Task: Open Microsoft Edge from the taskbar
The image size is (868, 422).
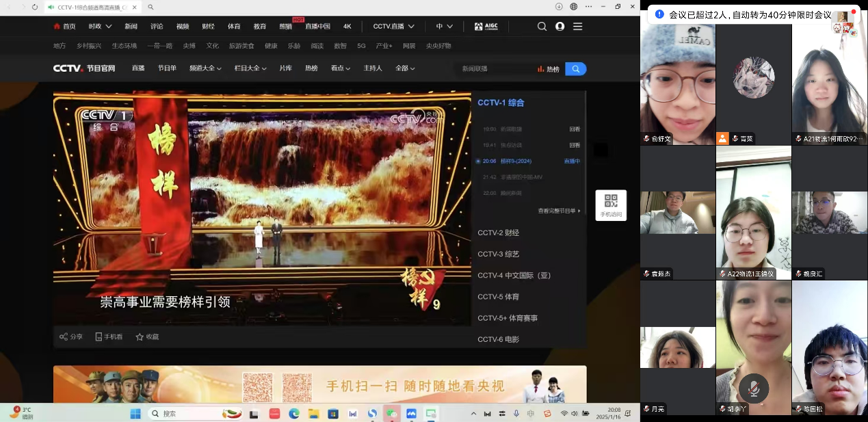Action: click(x=294, y=414)
